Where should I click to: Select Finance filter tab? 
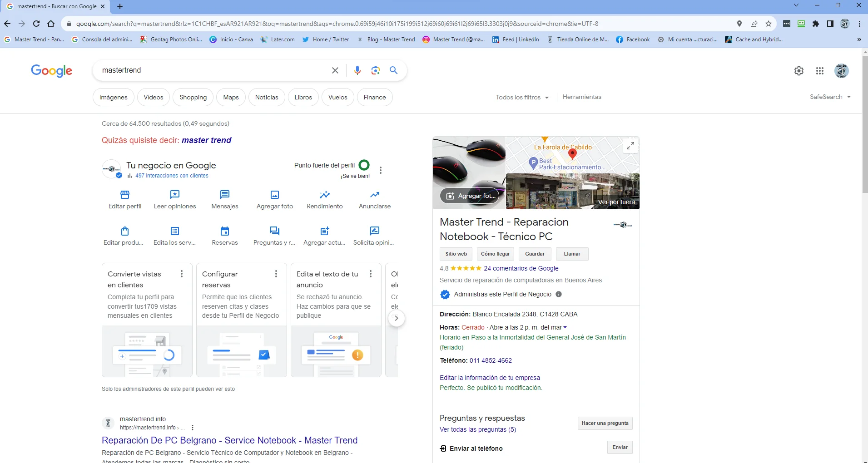(375, 97)
